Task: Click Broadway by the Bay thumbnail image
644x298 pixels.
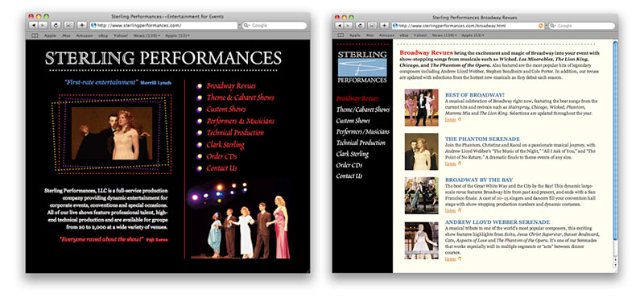Action: tap(421, 196)
